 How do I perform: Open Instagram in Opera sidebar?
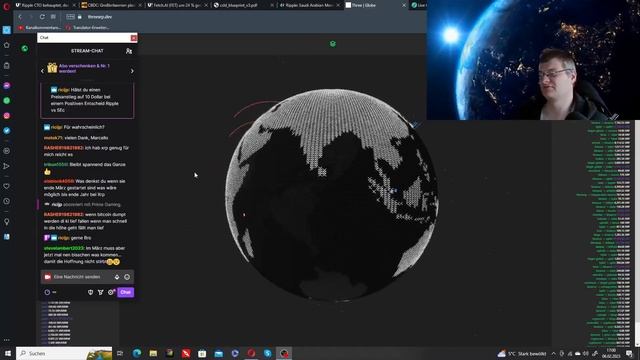[x=7, y=116]
